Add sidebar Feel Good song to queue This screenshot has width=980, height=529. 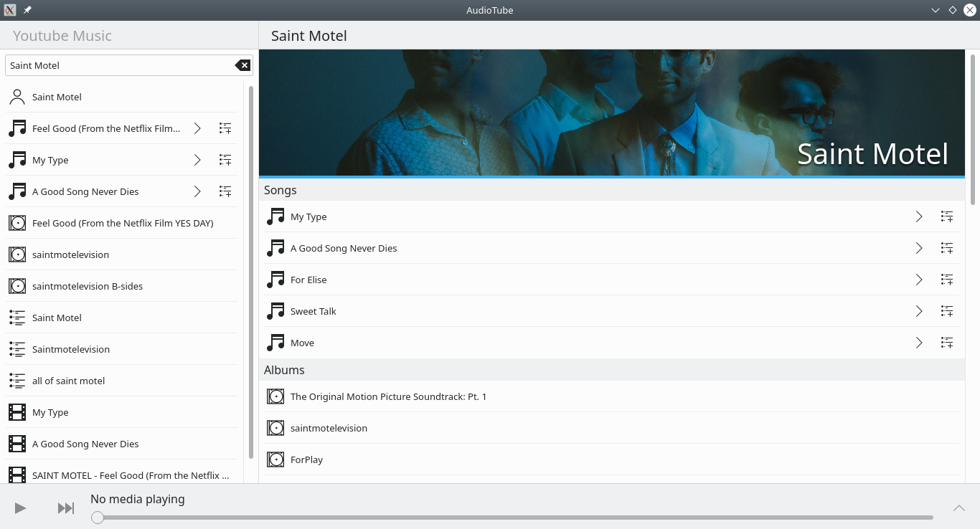tap(225, 128)
